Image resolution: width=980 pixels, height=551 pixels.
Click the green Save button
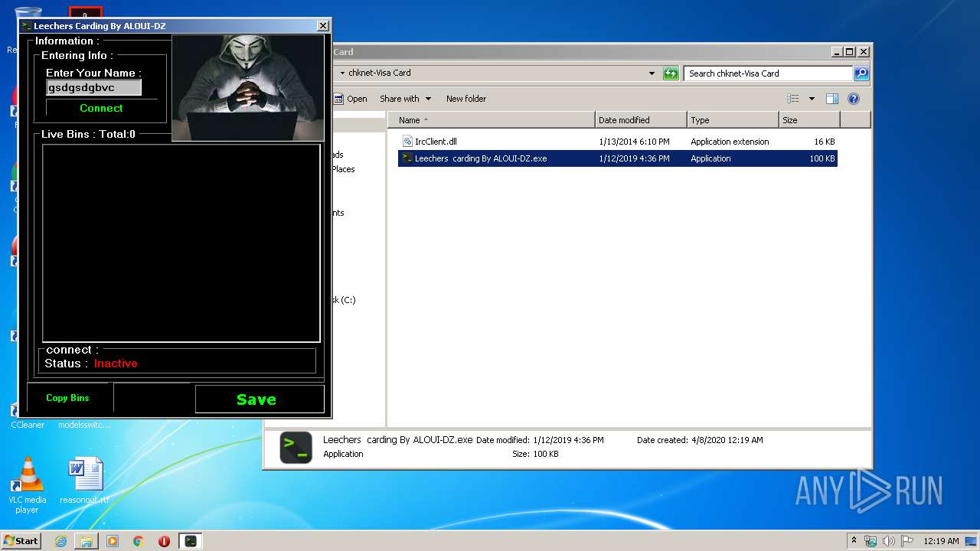click(x=260, y=399)
